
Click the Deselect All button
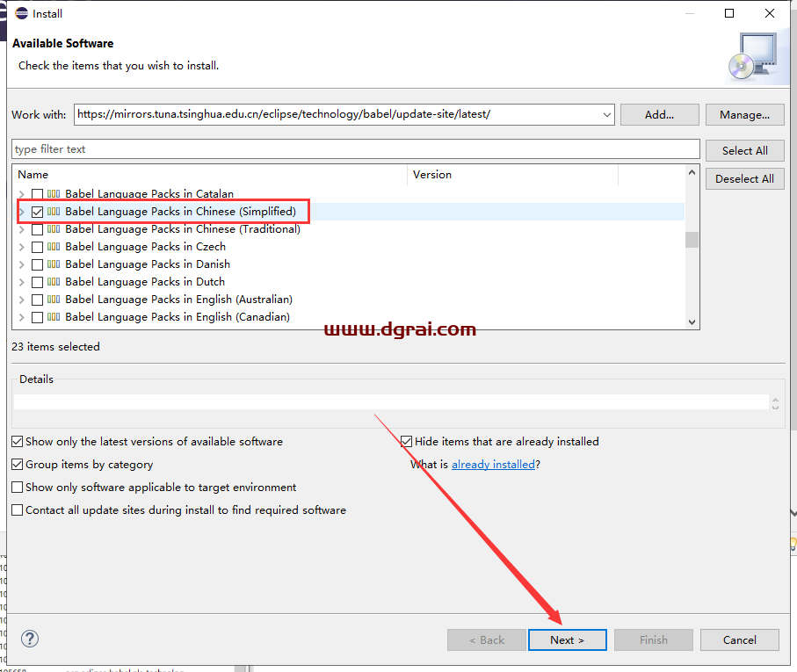click(x=744, y=179)
